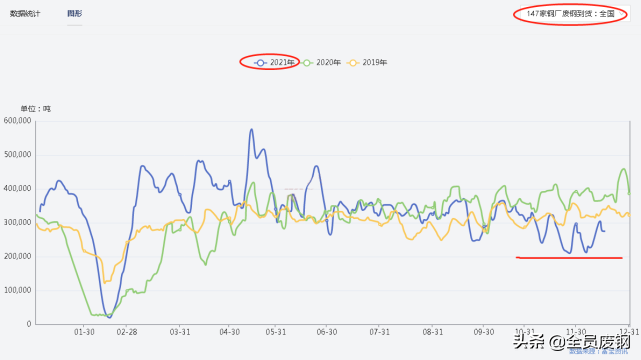Click the 头条 @全员废钢 watermark text
This screenshot has height=360, width=641.
[x=572, y=342]
